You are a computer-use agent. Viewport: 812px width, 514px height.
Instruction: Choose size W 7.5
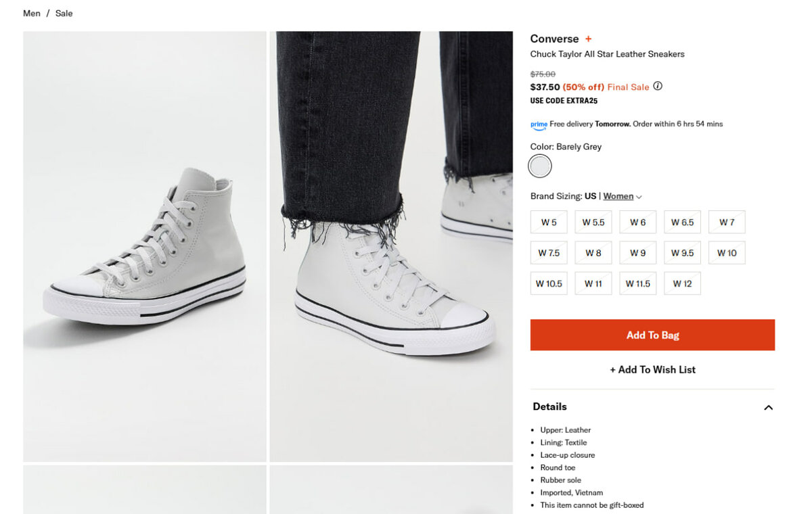[549, 253]
